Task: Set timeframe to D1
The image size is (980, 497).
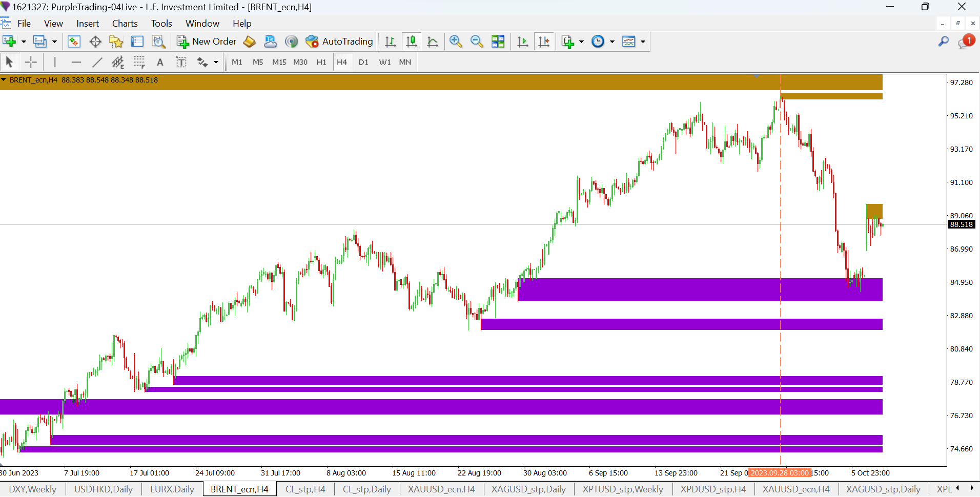Action: point(363,63)
